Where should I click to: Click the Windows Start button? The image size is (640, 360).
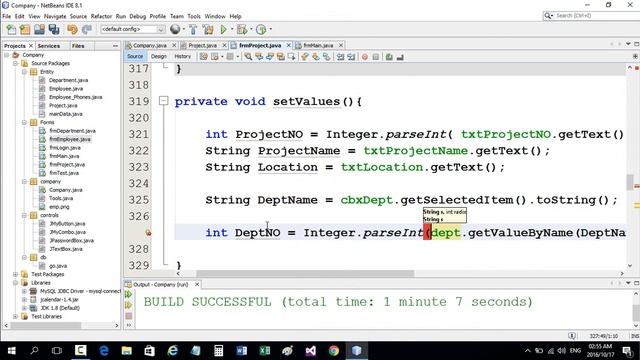pyautogui.click(x=11, y=351)
